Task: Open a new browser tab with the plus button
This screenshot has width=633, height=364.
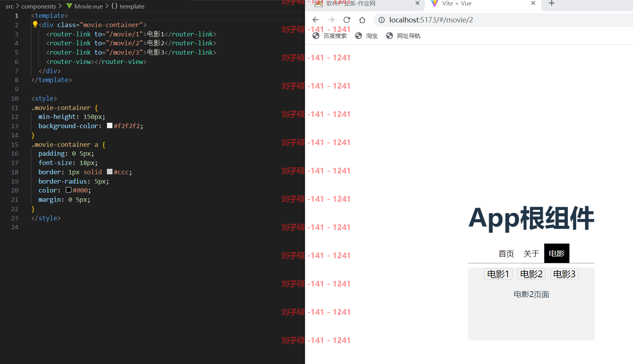Action: (x=552, y=3)
